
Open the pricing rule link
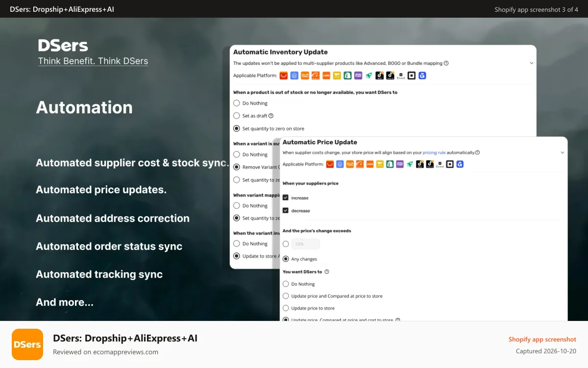[434, 153]
